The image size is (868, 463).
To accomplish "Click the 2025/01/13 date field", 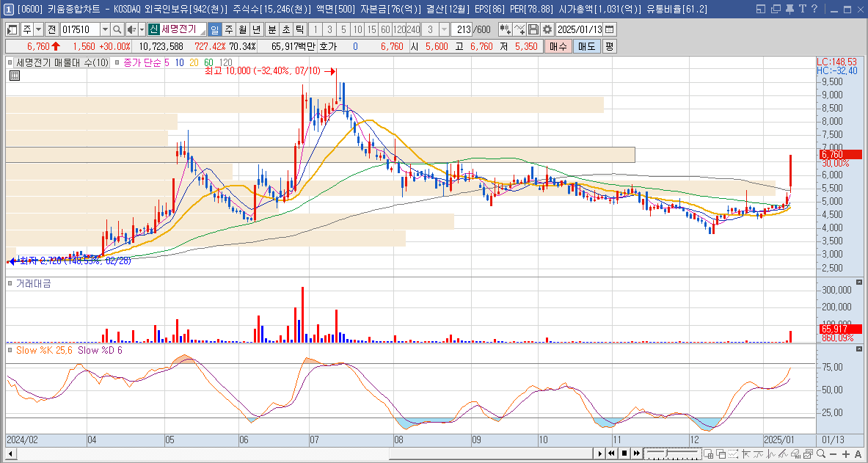I will click(x=580, y=29).
